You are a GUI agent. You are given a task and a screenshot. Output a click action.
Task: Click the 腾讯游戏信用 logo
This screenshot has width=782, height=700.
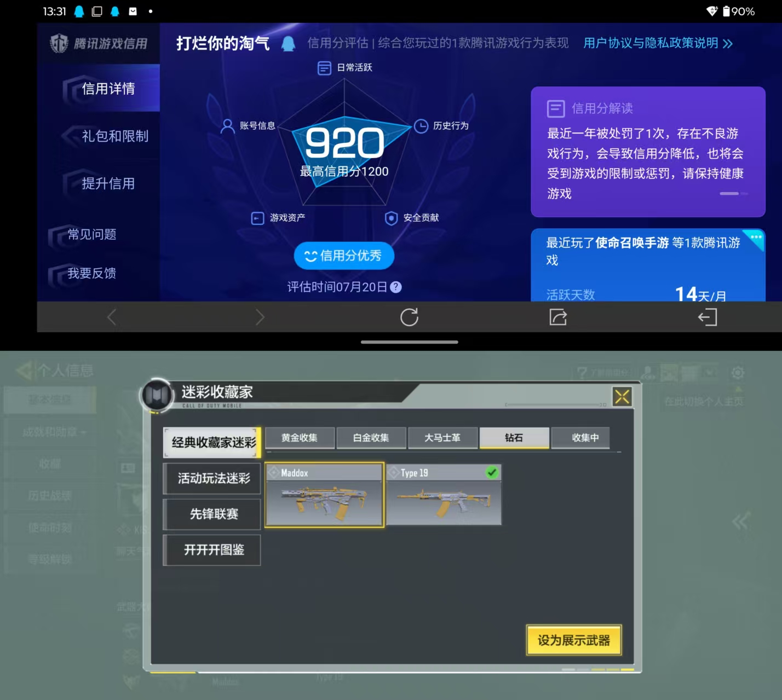coord(99,43)
